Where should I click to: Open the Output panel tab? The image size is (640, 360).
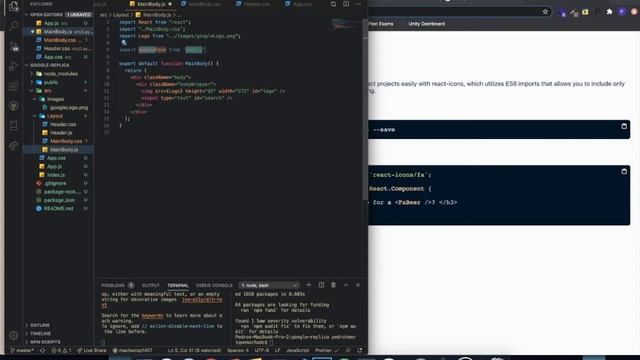click(x=151, y=285)
